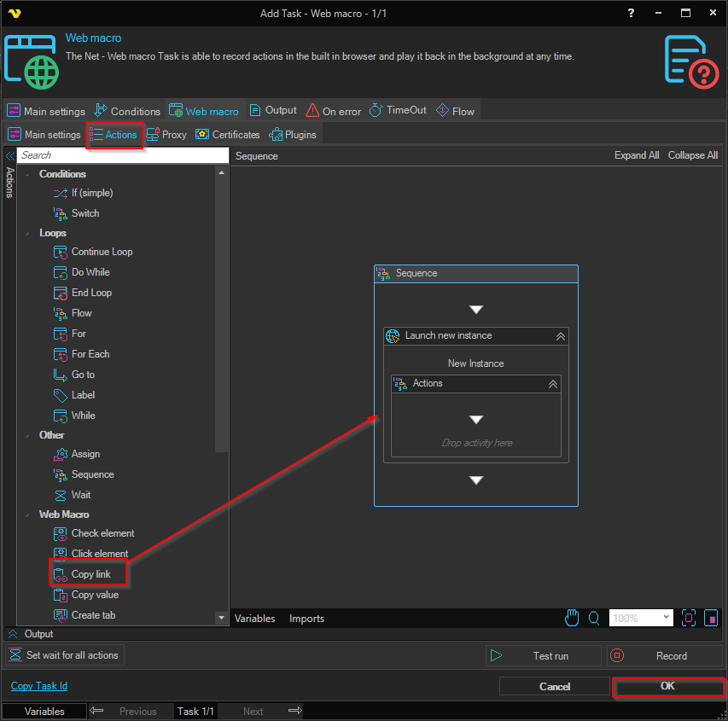728x721 pixels.
Task: Collapse the Actions side panel chevron
Action: (x=10, y=155)
